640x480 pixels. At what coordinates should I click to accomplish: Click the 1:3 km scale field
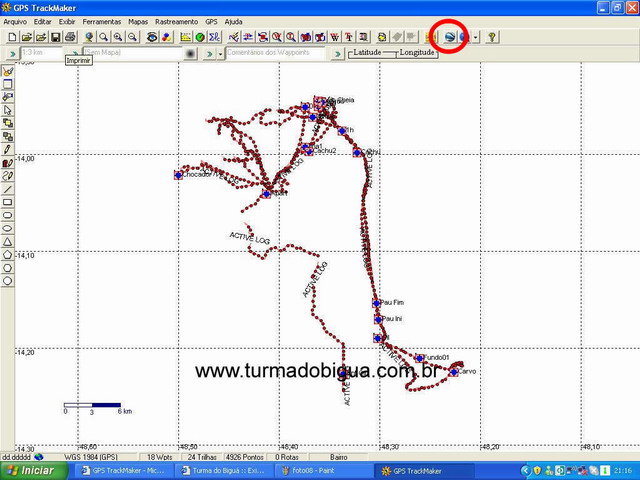42,53
